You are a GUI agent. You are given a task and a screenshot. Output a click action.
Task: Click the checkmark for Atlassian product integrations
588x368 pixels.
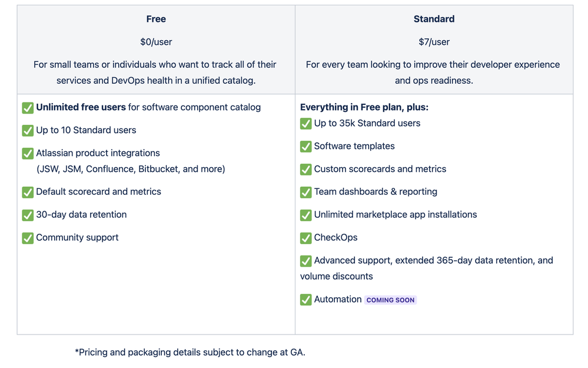[28, 154]
